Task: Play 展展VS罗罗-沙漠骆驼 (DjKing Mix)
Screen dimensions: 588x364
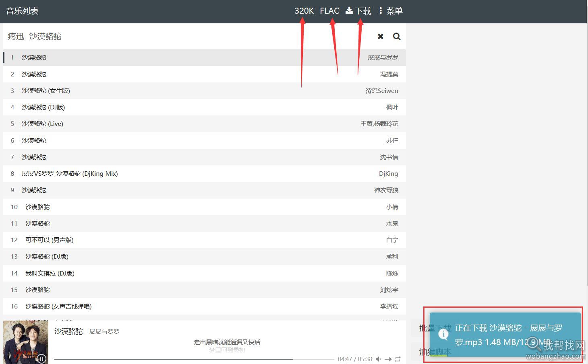Action: (x=205, y=174)
